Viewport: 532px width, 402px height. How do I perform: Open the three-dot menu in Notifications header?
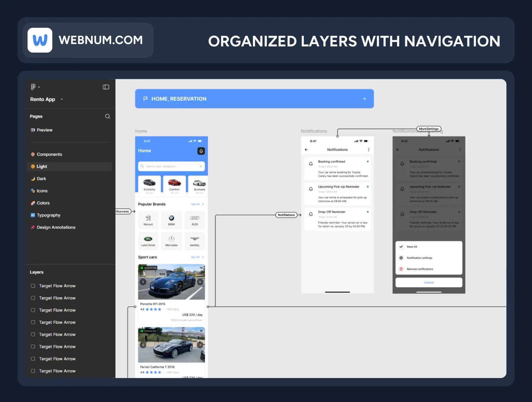pos(369,150)
